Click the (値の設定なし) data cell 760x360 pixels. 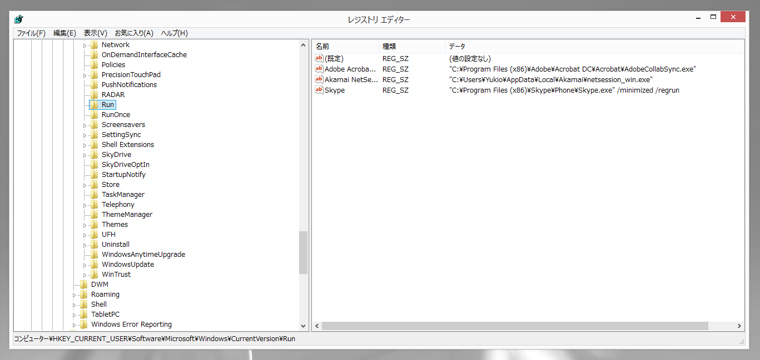pos(470,58)
